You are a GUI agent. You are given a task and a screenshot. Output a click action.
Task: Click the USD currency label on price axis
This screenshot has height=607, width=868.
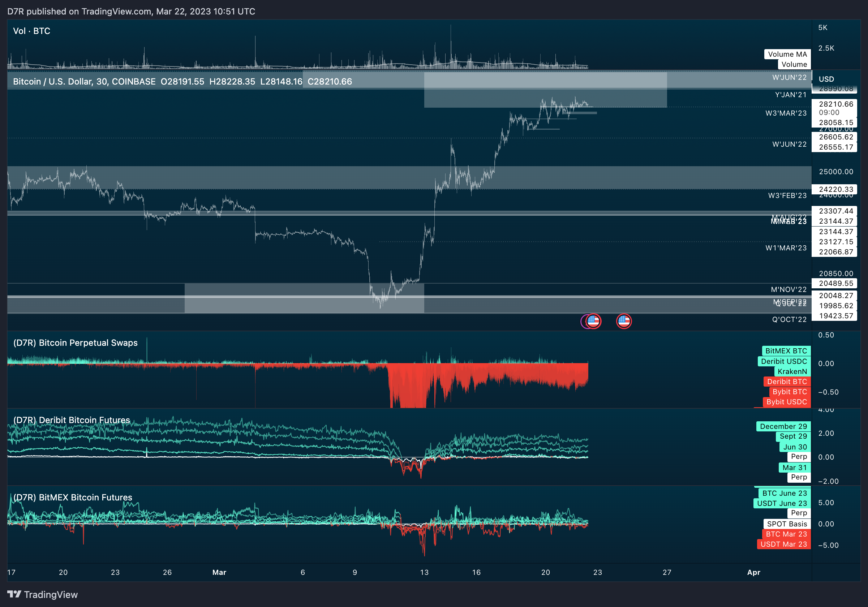pos(826,79)
